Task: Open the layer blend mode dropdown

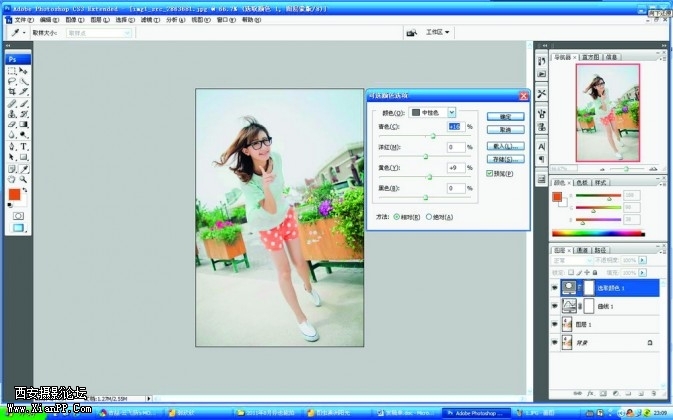Action: (x=572, y=260)
